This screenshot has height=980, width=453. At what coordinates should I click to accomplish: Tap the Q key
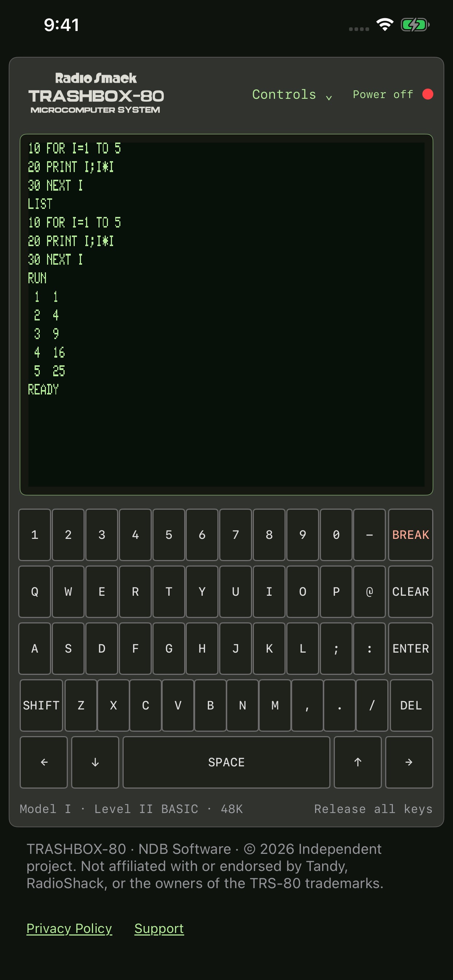(35, 592)
